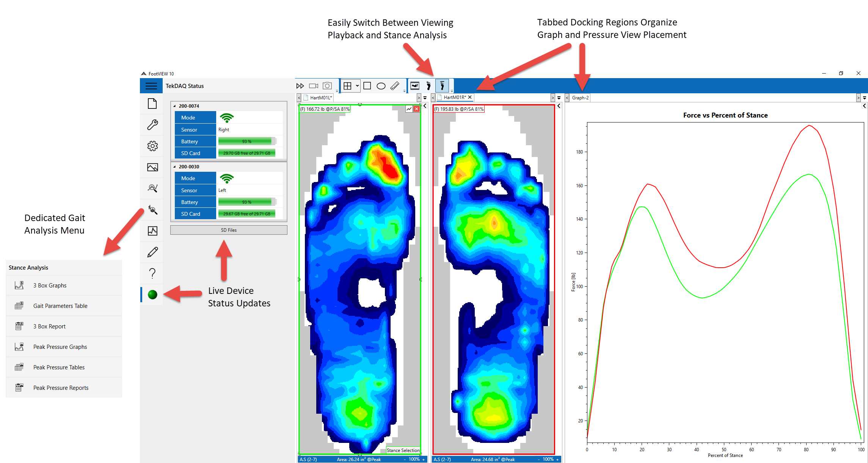The height and width of the screenshot is (463, 868).
Task: Toggle the movie playback view icon
Action: tap(415, 86)
